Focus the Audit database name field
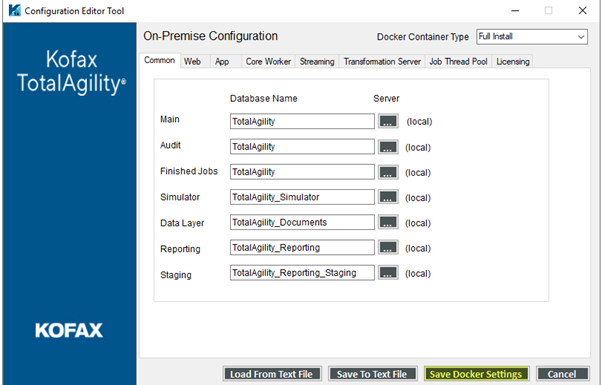This screenshot has height=385, width=602. tap(302, 147)
